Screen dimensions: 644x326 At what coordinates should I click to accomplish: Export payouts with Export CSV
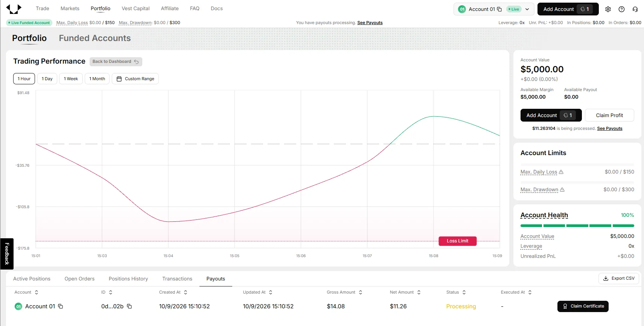click(x=619, y=278)
